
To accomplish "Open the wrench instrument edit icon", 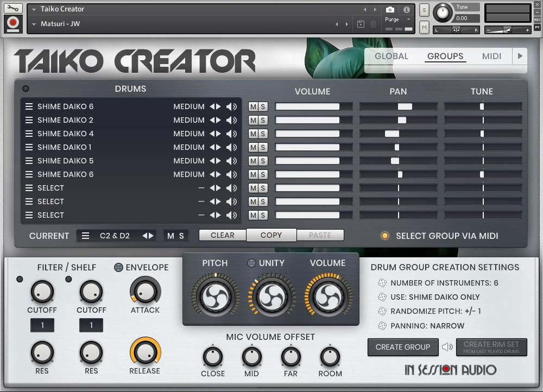I will [x=13, y=8].
